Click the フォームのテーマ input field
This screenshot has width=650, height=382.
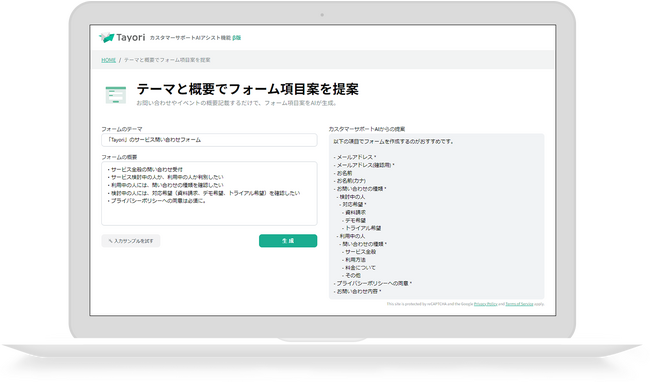coord(209,140)
